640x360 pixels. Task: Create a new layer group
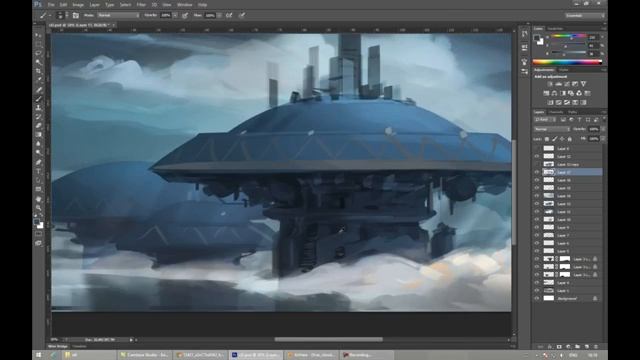coord(578,347)
